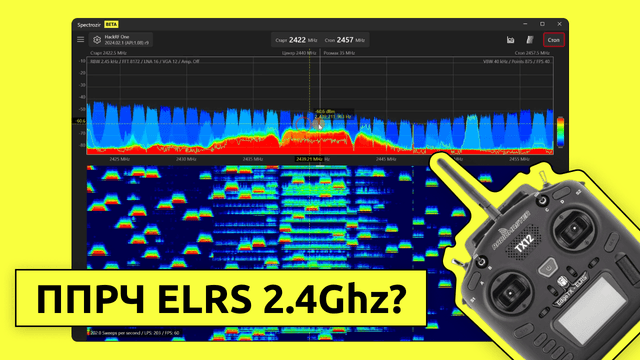The width and height of the screenshot is (640, 360).
Task: Maximize the Spectrozir window
Action: point(542,24)
